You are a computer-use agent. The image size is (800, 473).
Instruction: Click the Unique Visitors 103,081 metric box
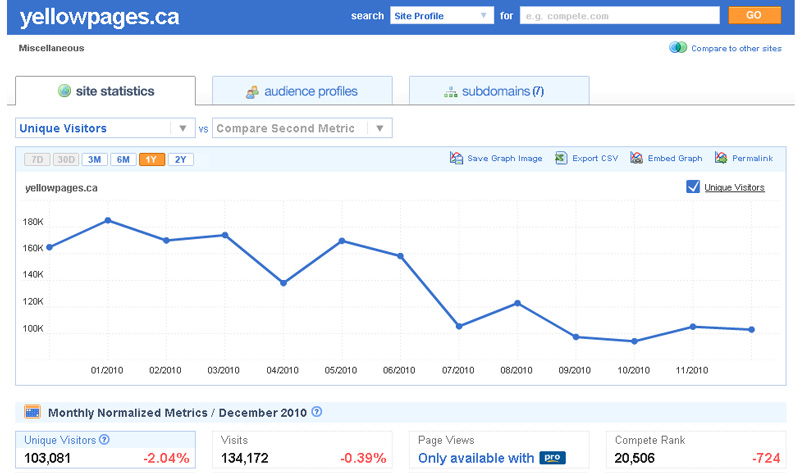point(105,450)
